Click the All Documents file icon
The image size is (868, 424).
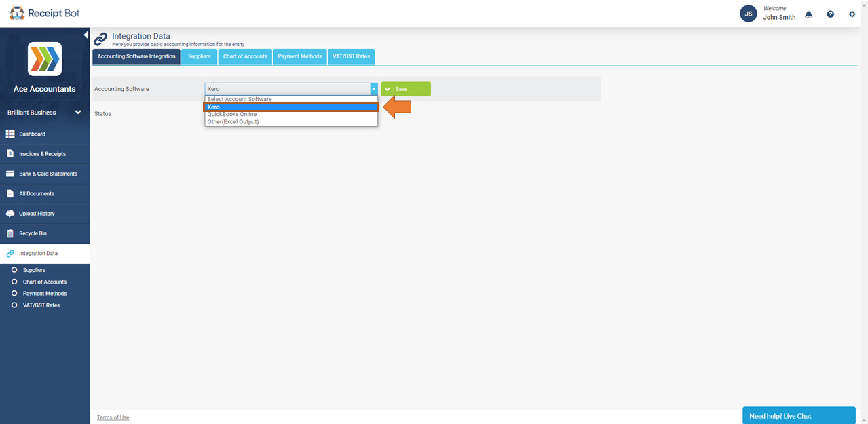point(10,194)
